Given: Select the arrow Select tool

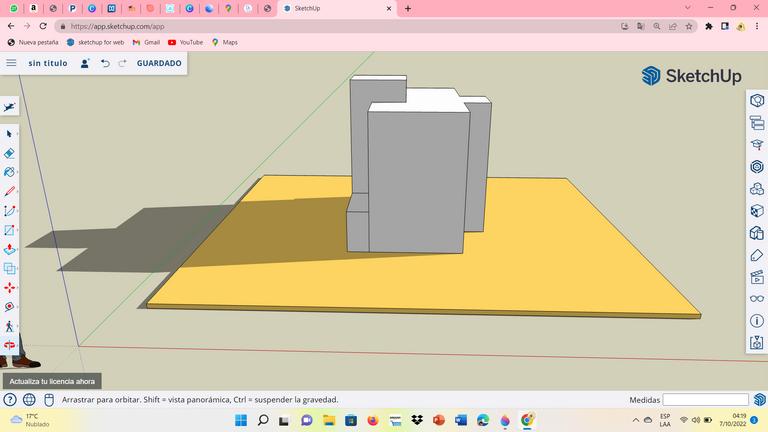Looking at the screenshot, I should pos(9,133).
